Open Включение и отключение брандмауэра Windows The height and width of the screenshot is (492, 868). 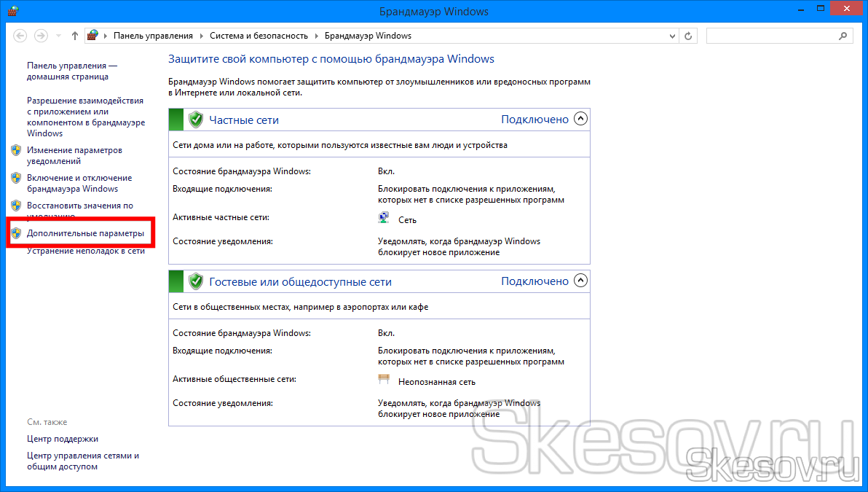(79, 184)
